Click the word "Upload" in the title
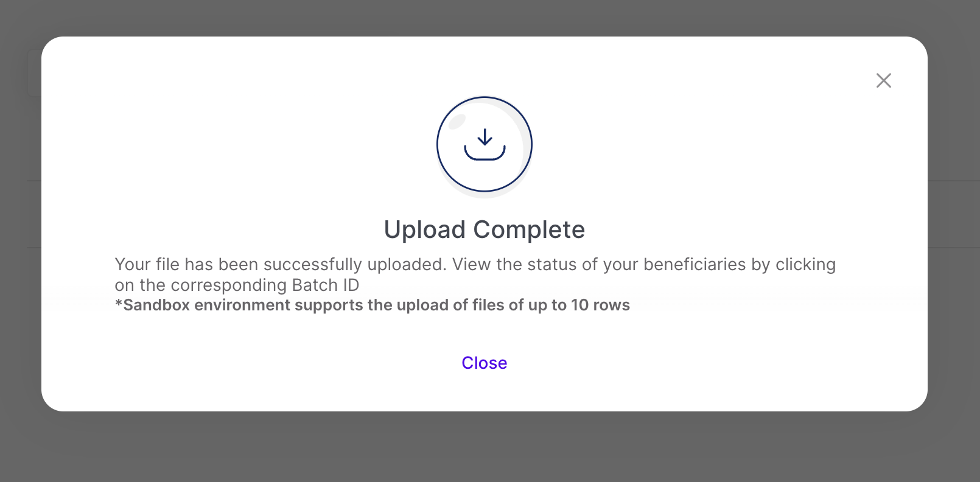Image resolution: width=980 pixels, height=482 pixels. pos(424,230)
